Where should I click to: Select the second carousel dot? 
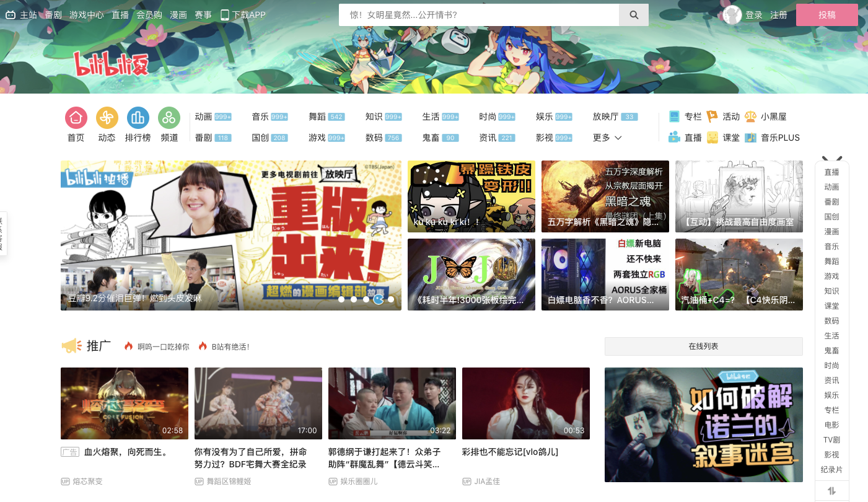point(354,299)
